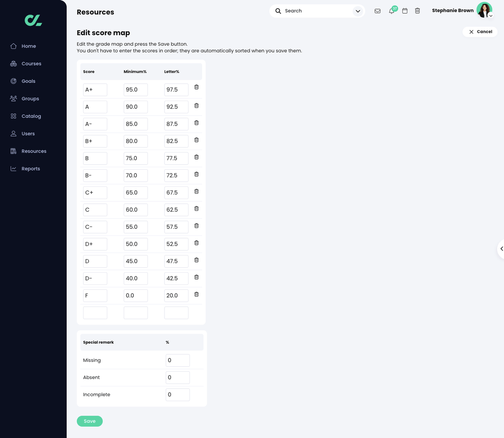
Task: Click the green app logo in the sidebar
Action: click(33, 21)
